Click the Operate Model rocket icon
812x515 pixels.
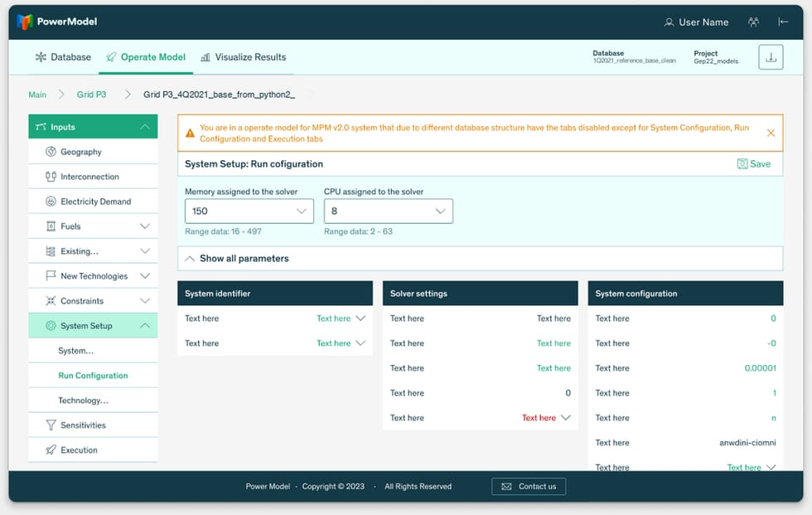[111, 57]
